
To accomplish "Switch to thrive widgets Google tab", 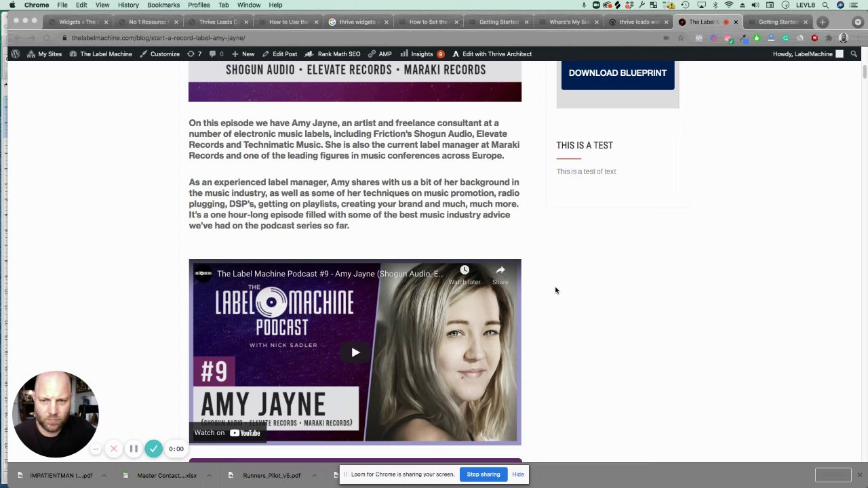I will [357, 22].
